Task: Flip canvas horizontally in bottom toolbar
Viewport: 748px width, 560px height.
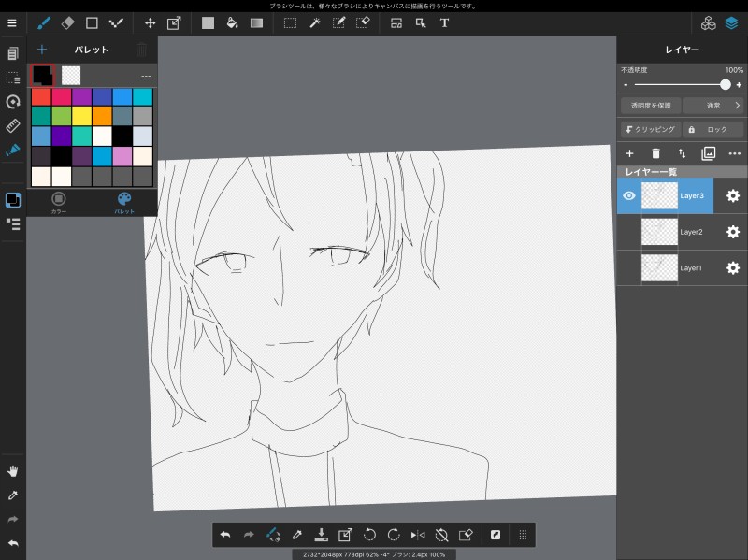Action: click(x=418, y=535)
